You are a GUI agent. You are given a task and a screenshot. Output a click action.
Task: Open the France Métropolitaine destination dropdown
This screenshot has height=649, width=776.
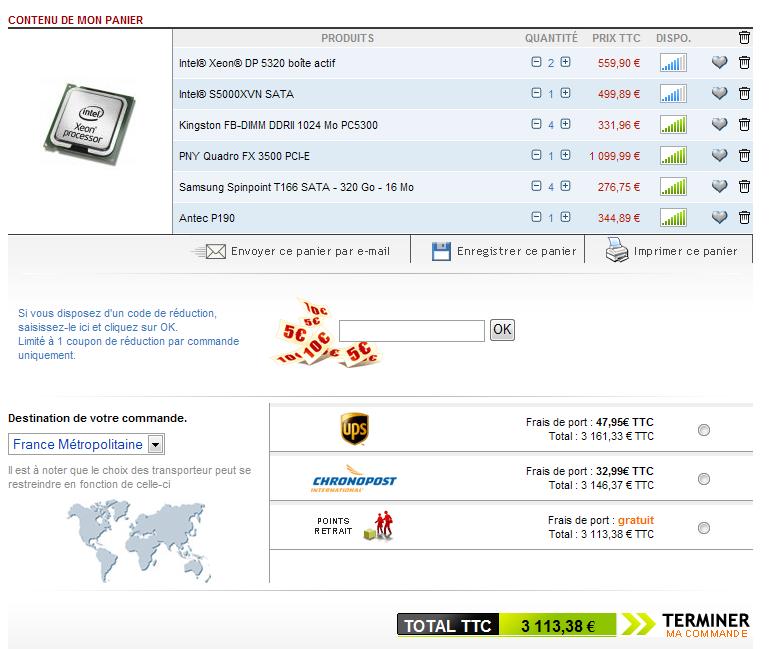[x=86, y=444]
